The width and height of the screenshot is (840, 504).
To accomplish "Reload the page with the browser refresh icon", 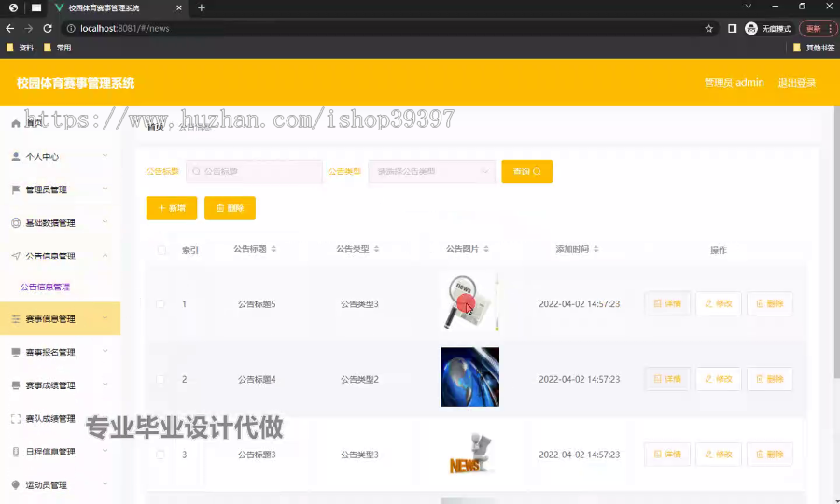I will click(48, 28).
